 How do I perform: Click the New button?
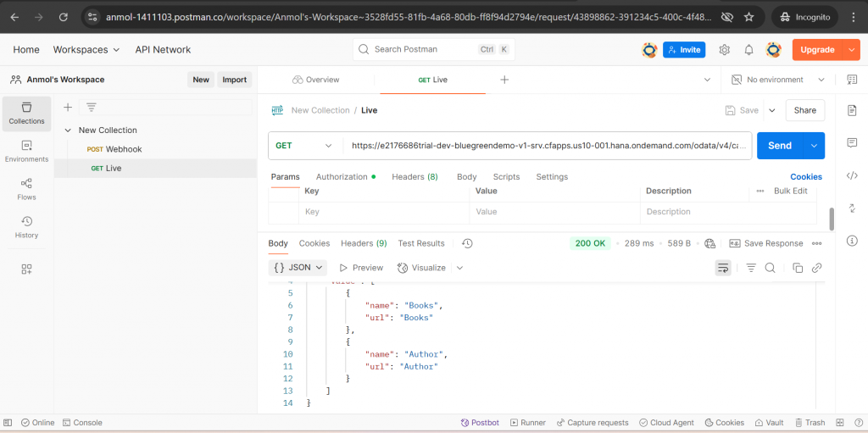click(x=201, y=80)
